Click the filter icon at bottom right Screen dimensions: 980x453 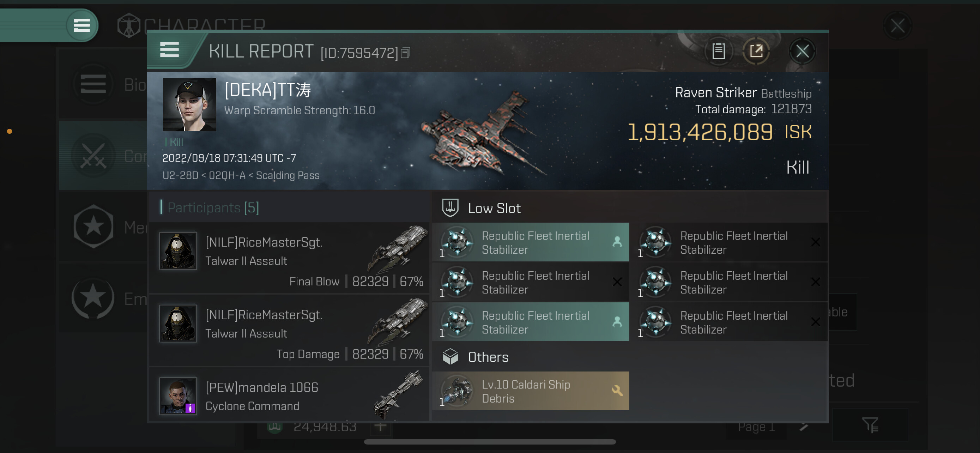[870, 425]
